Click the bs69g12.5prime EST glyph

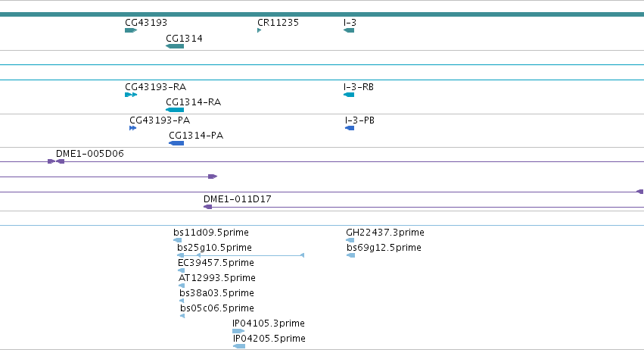[x=350, y=255]
